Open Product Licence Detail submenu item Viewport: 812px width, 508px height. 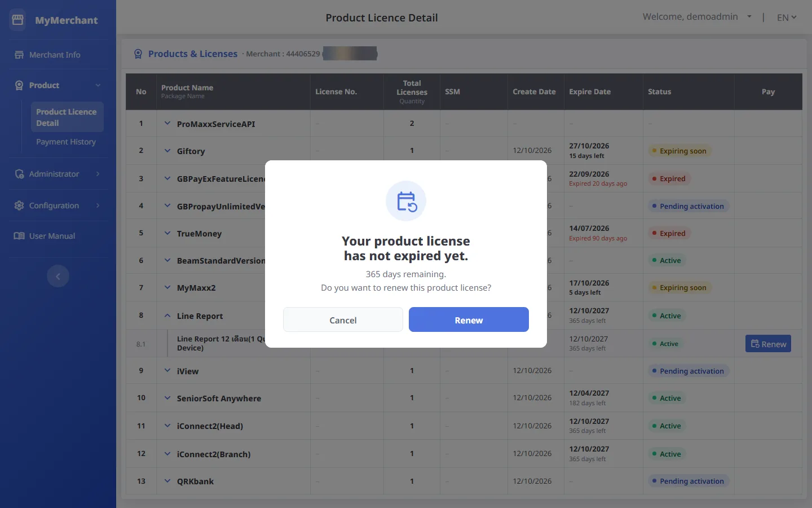click(x=67, y=117)
